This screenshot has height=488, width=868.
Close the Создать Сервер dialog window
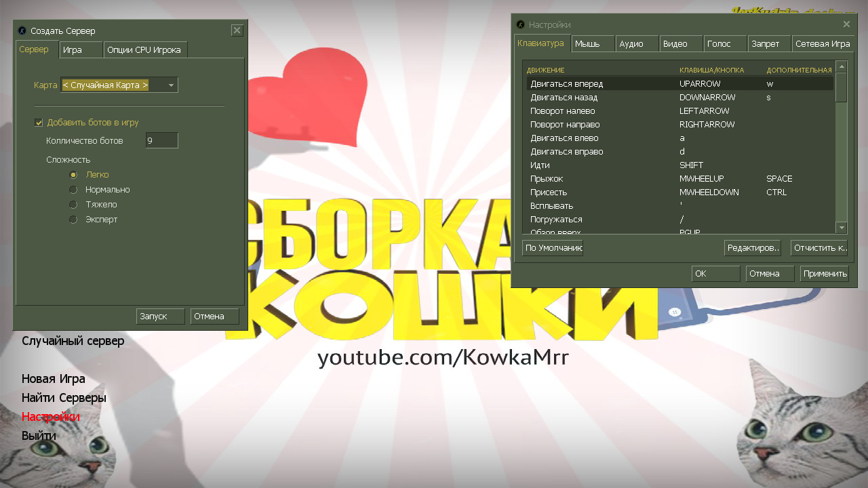(237, 30)
